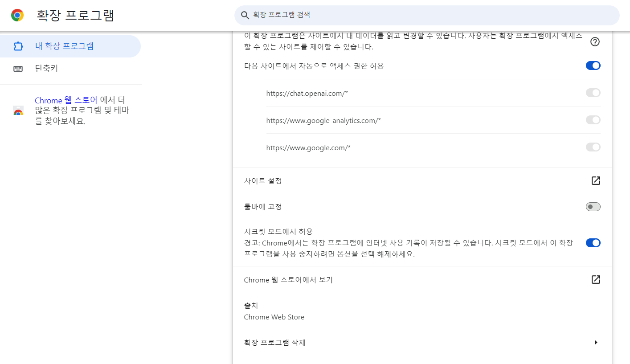Viewport: 630px width, 364px height.
Task: Open the site access help icon
Action: tap(595, 41)
